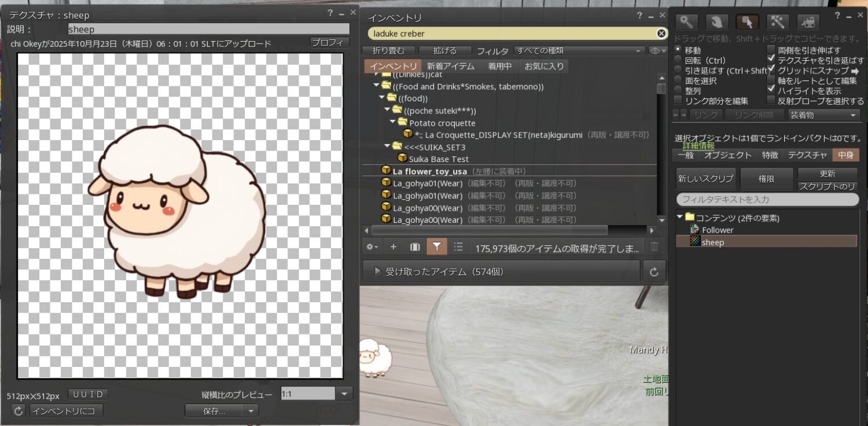Open the inventory gear options menu

pyautogui.click(x=372, y=247)
